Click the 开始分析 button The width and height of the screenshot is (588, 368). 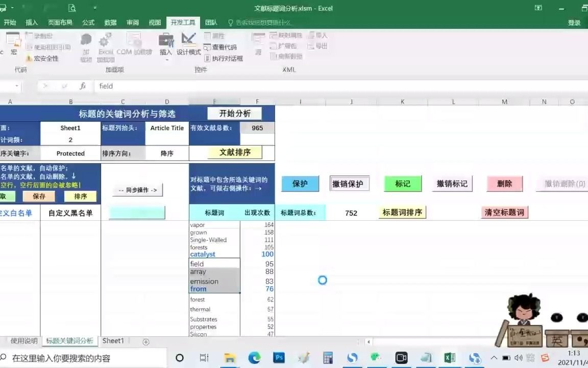(x=234, y=113)
